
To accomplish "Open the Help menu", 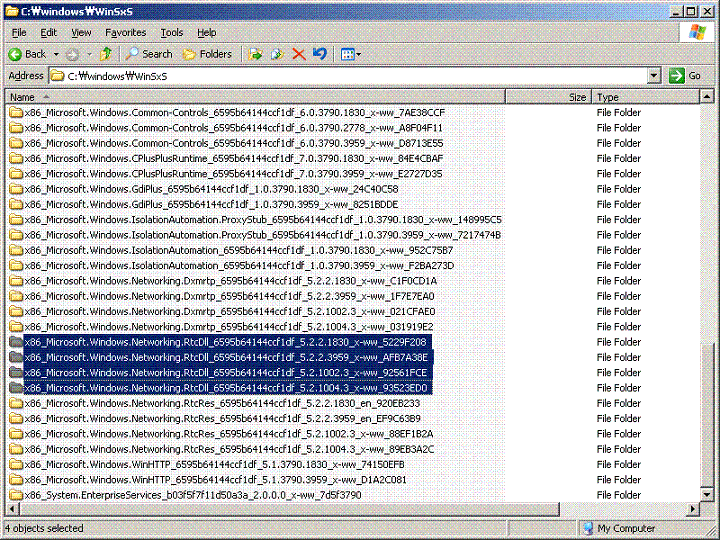I will point(207,33).
